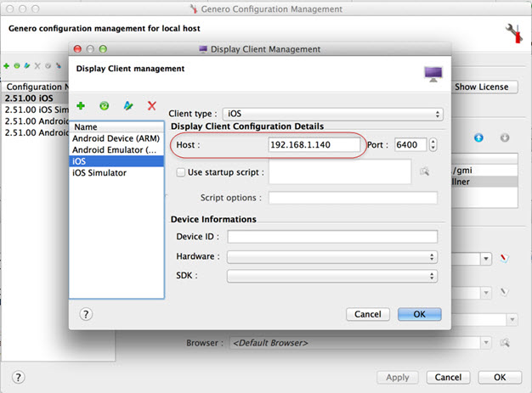Open the SDK dropdown

pos(332,277)
